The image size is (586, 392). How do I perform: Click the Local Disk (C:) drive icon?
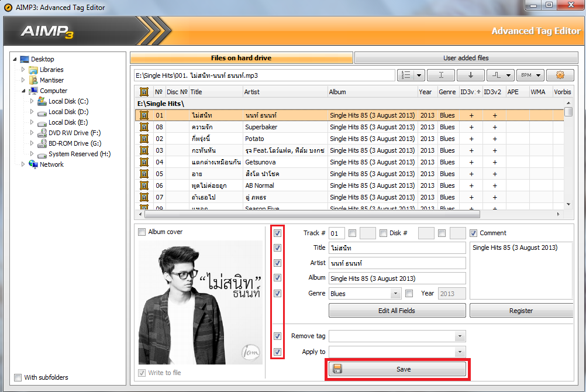click(42, 101)
